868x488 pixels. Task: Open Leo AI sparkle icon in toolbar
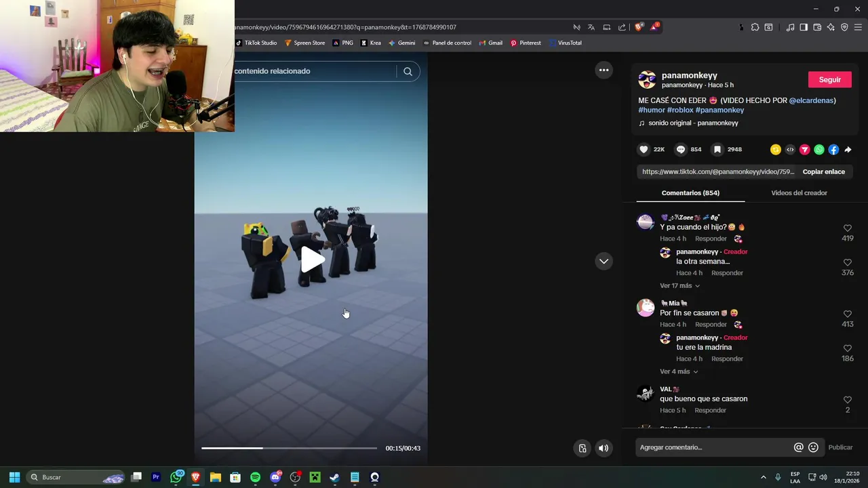tap(831, 27)
